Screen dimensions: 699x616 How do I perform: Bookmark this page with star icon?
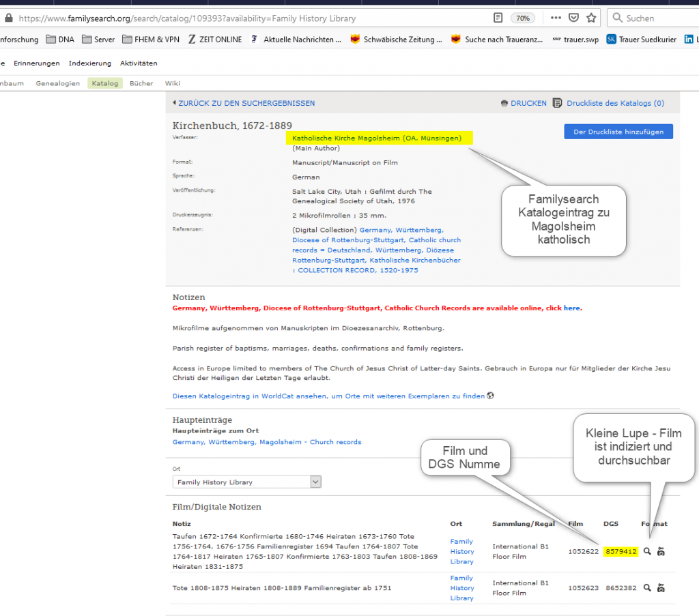[x=591, y=18]
